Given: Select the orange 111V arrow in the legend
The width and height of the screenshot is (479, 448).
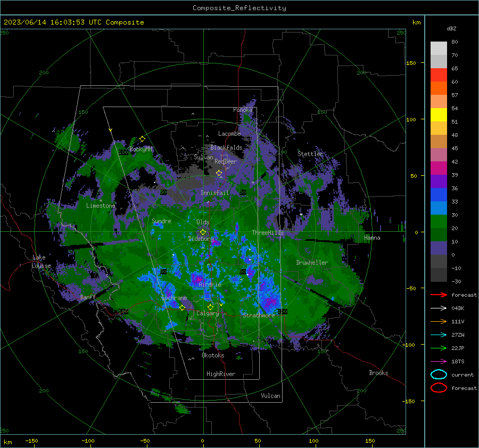Looking at the screenshot, I should 439,321.
